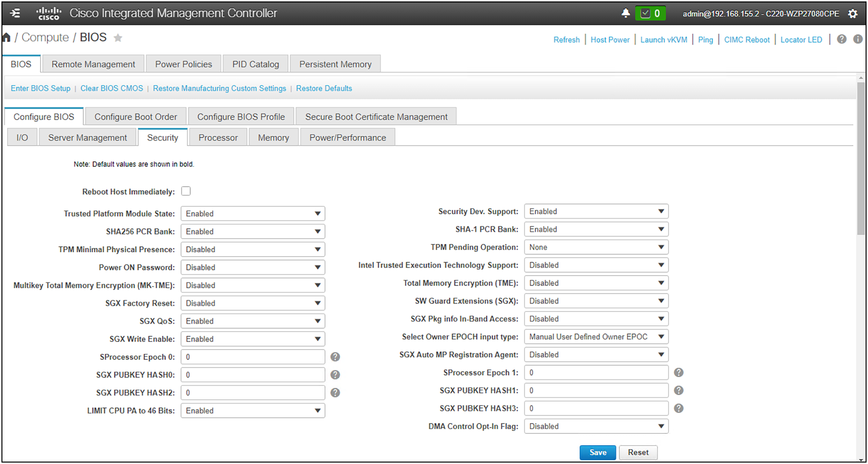
Task: Open Select Owner EPOCH input type dropdown
Action: coord(596,337)
